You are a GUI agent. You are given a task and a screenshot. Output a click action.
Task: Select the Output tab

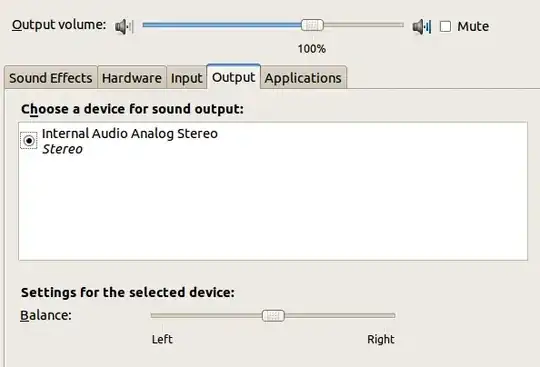coord(233,77)
